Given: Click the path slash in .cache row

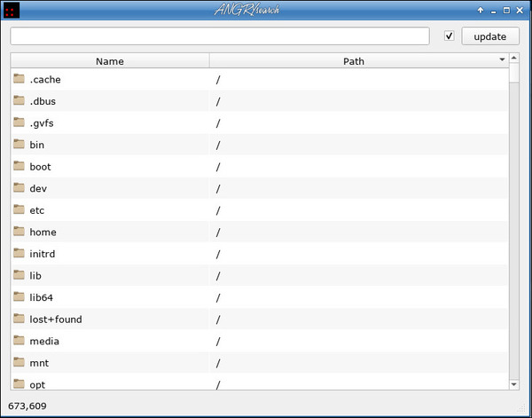Looking at the screenshot, I should click(218, 80).
